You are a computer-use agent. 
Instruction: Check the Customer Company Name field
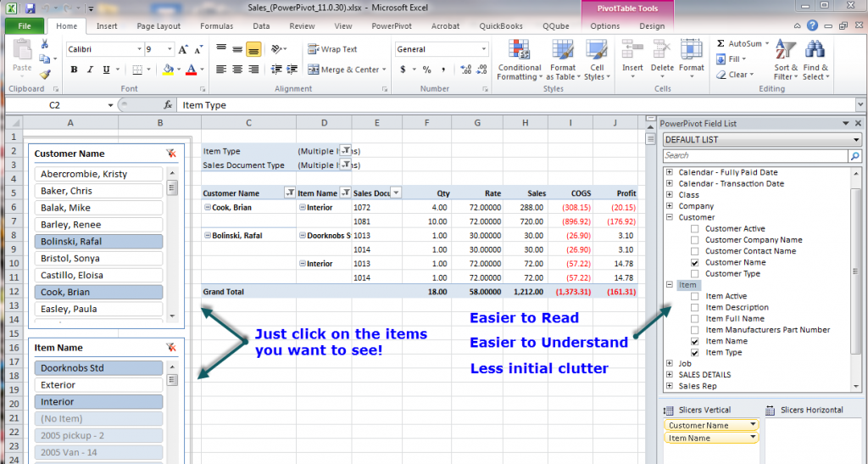[x=695, y=240]
